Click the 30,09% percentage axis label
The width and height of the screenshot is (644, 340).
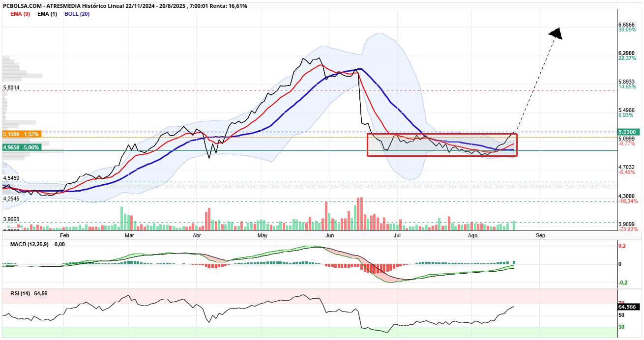[626, 29]
